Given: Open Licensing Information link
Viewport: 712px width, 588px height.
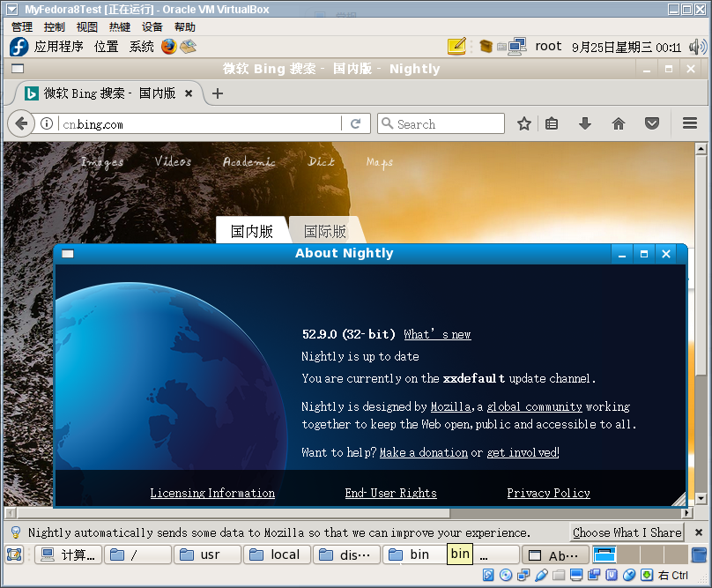Looking at the screenshot, I should (212, 493).
